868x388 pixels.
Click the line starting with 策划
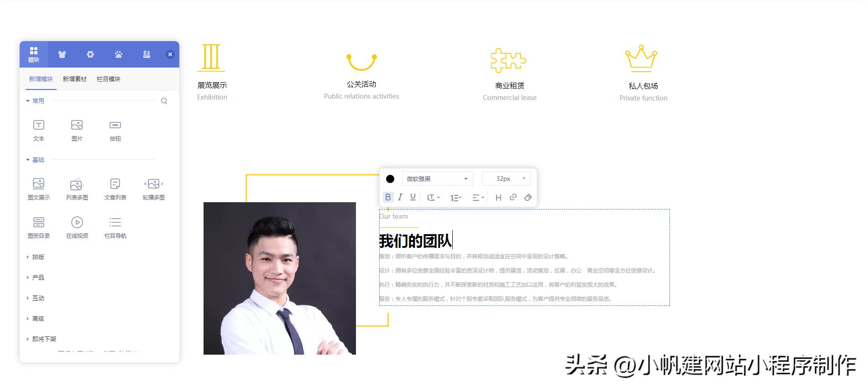tap(474, 257)
